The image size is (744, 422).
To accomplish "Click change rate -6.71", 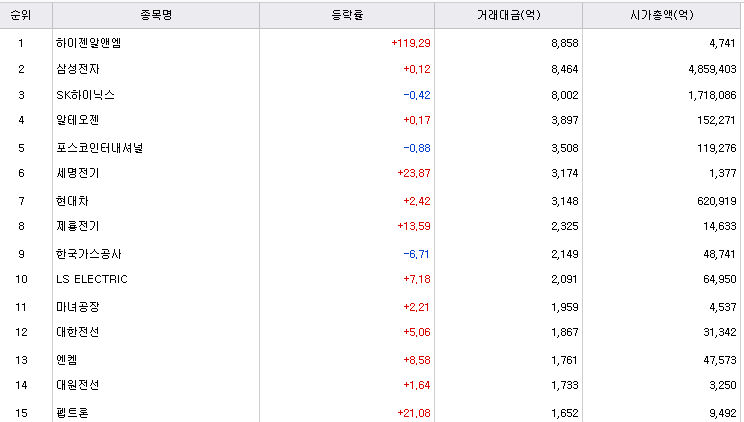I will coord(417,254).
